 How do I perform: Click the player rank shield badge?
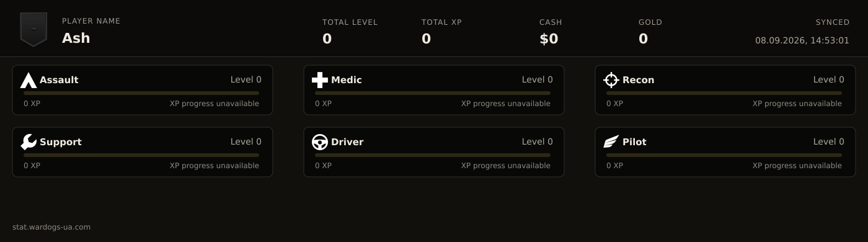tap(33, 29)
